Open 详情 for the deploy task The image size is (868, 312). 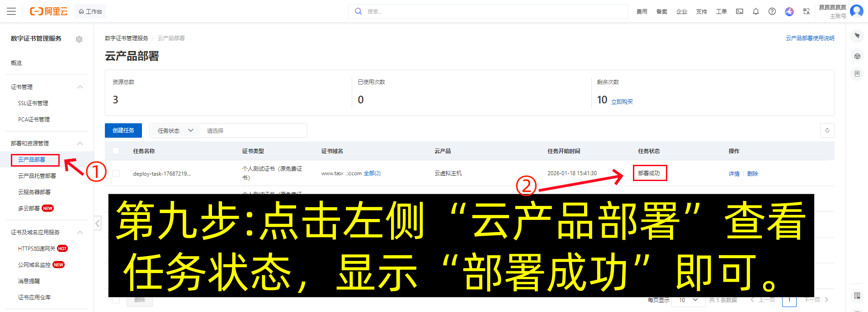[x=734, y=174]
